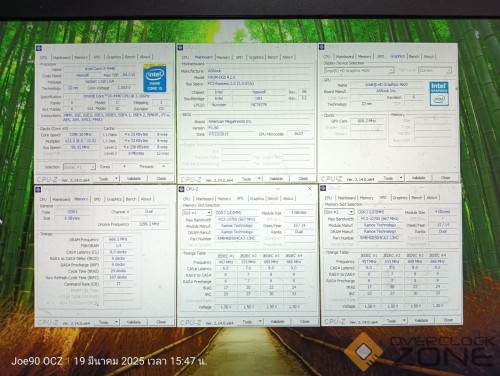Viewport: 500px width, 376px height.
Task: Expand the Tools arrow in the Mainboard window
Action: (259, 179)
